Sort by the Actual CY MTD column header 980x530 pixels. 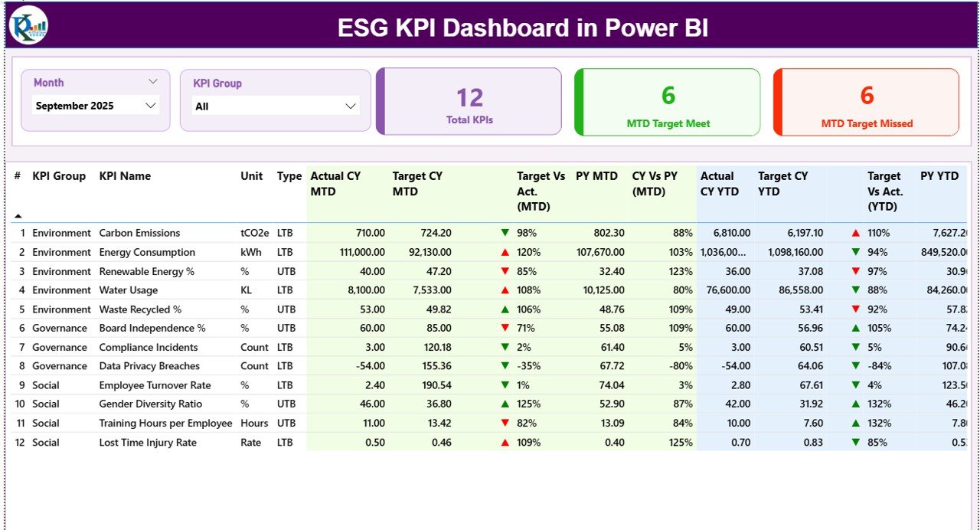click(x=334, y=184)
